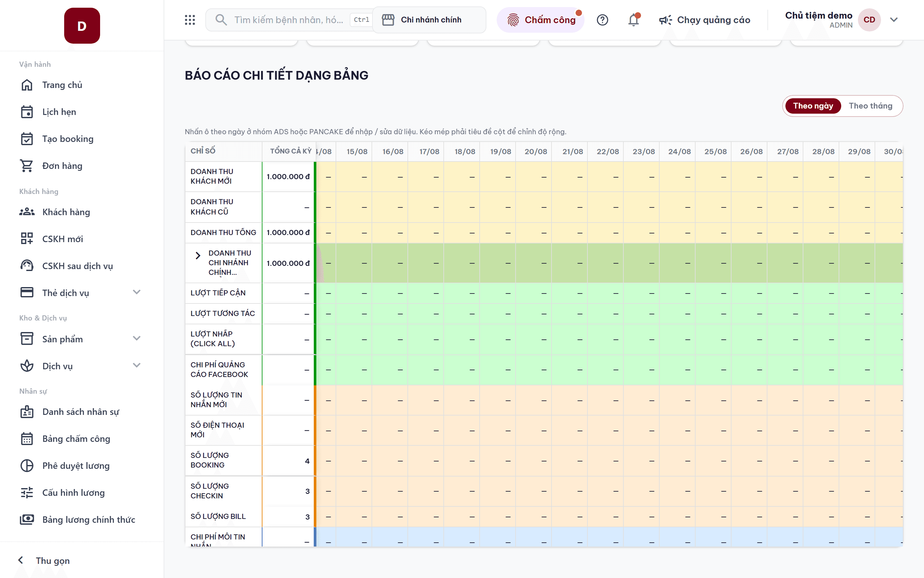The width and height of the screenshot is (924, 578).
Task: Open Khách hàng people icon
Action: [x=27, y=212]
